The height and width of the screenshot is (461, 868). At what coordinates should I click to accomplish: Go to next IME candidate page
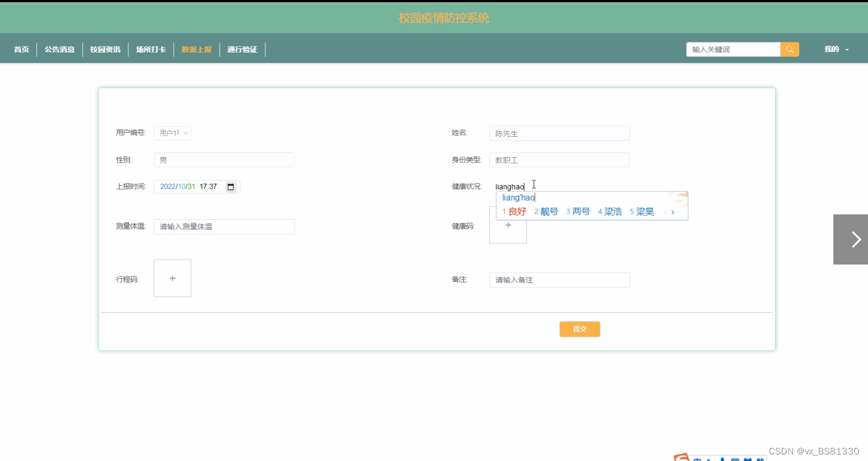point(673,212)
